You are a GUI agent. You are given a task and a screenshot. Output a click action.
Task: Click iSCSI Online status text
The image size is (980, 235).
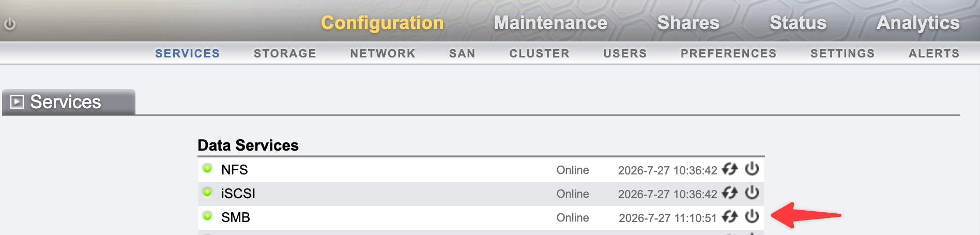(x=573, y=194)
